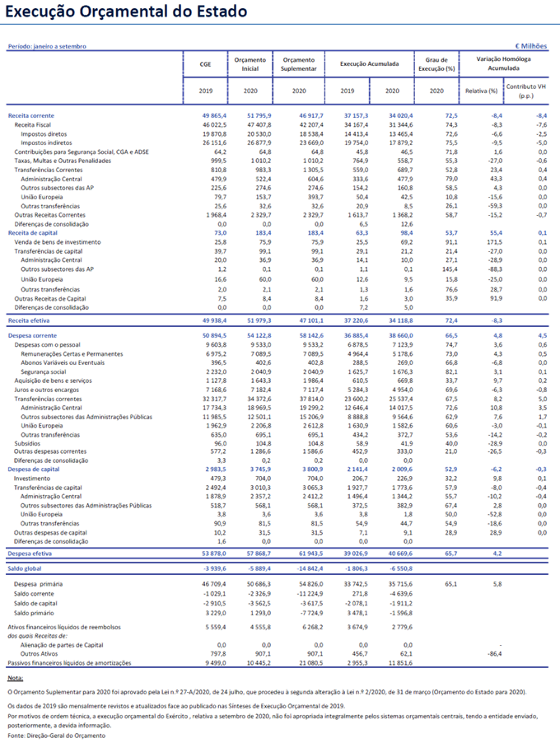Screen dimensions: 560x743
Task: Click the 'Subsídios' row label
Action: tap(27, 443)
